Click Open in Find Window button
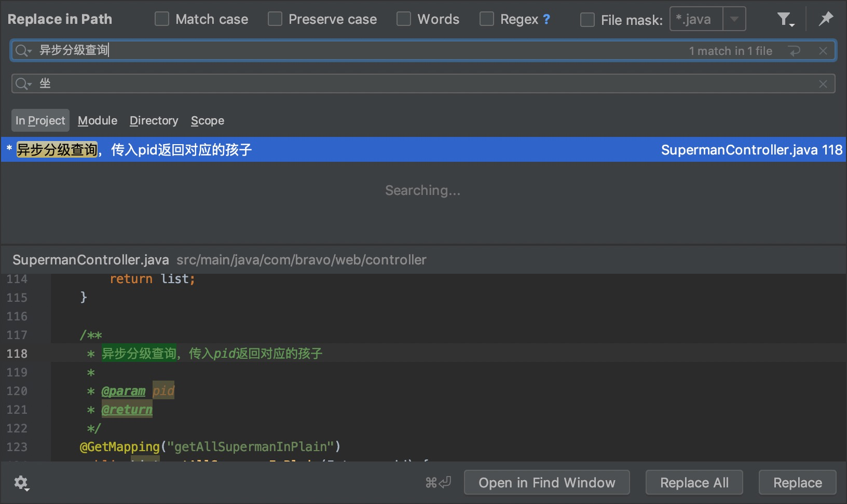Viewport: 847px width, 504px height. point(547,483)
